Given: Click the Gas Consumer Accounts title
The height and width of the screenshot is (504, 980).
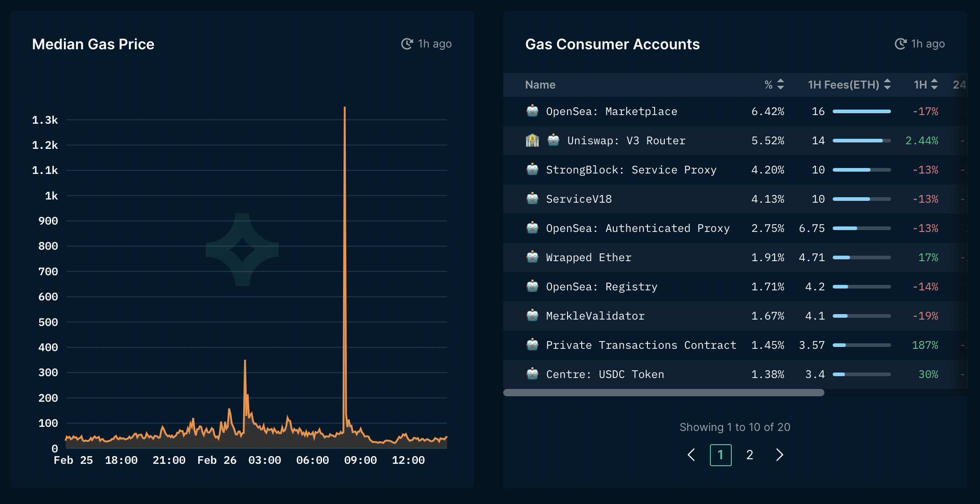Looking at the screenshot, I should tap(612, 44).
